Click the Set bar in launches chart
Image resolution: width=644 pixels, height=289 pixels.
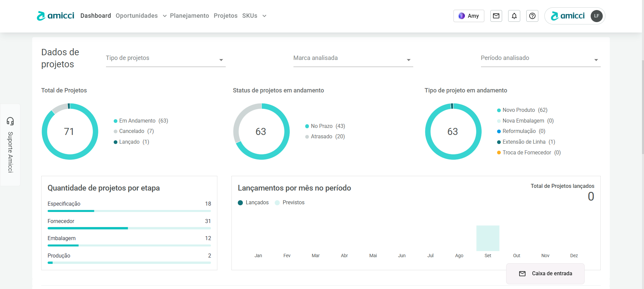click(x=488, y=238)
